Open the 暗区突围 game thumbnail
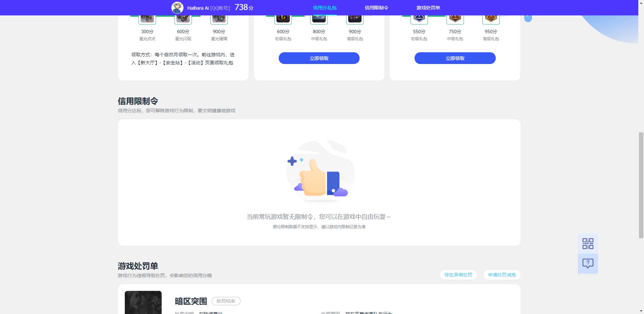The image size is (644, 314). click(x=143, y=302)
